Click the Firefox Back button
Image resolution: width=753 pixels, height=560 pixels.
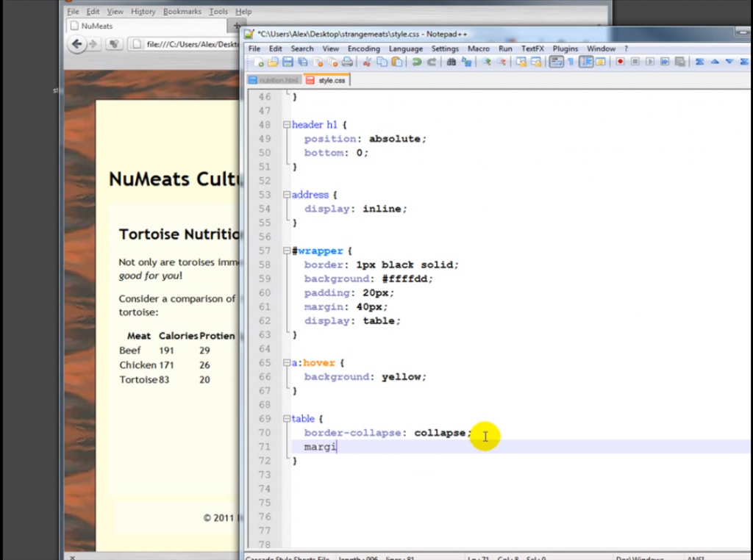click(x=76, y=44)
